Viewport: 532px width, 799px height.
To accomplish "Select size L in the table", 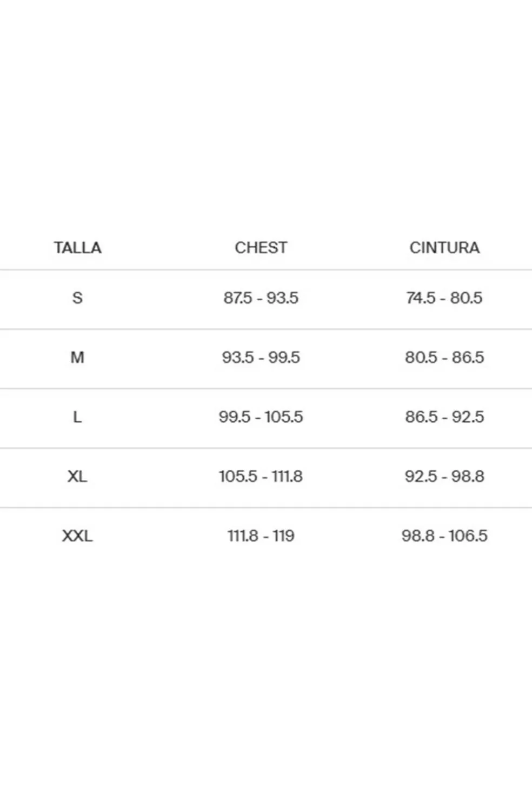I will tap(77, 417).
